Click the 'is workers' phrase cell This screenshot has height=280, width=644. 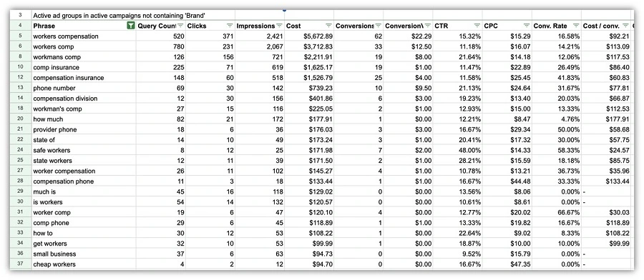(84, 202)
